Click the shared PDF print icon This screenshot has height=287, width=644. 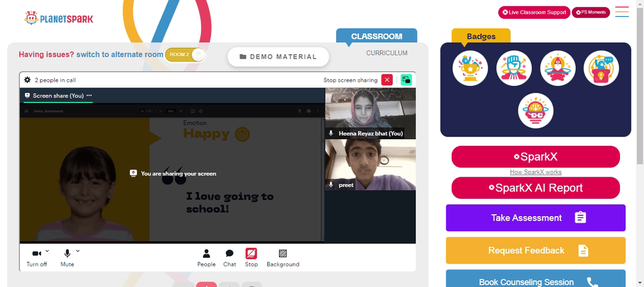coord(308,111)
